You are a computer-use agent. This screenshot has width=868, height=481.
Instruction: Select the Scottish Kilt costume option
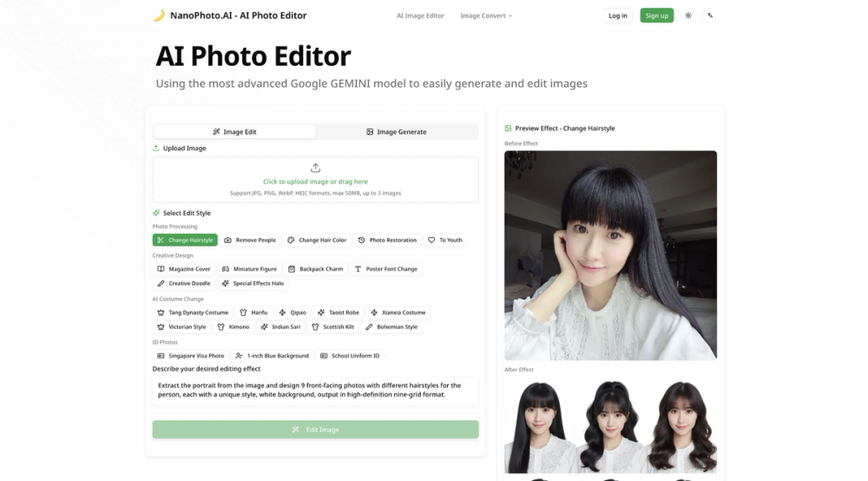point(332,327)
